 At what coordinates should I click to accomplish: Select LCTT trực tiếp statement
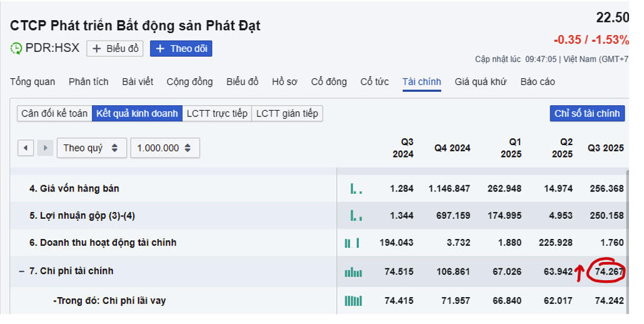pyautogui.click(x=218, y=113)
